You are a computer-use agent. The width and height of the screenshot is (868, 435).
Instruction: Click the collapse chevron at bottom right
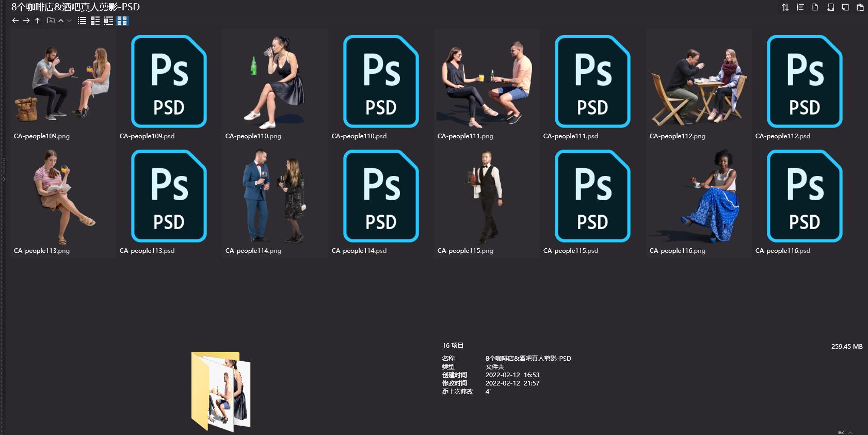[850, 432]
